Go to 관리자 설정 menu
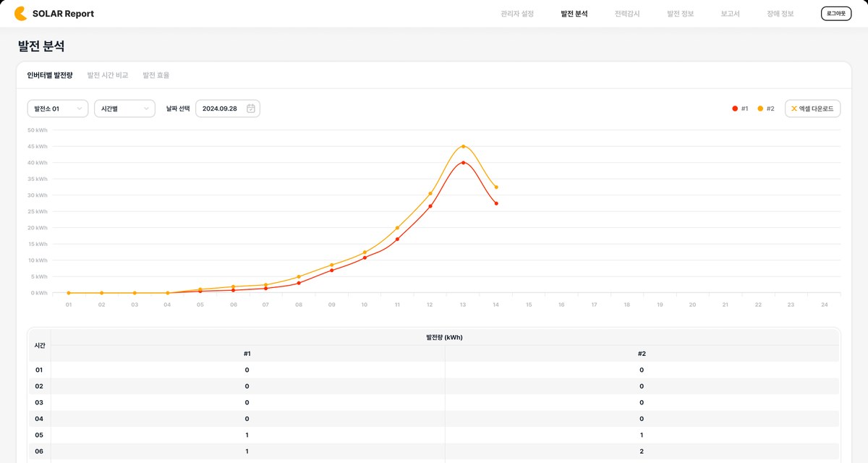Viewport: 868px width, 463px height. (x=517, y=14)
